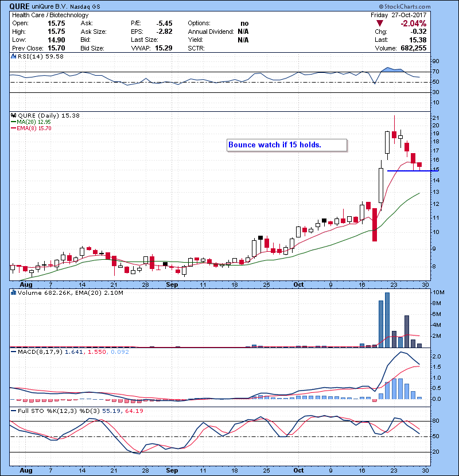The image size is (459, 476).
Task: Click the RSI axis label 70
Action: pos(435,72)
